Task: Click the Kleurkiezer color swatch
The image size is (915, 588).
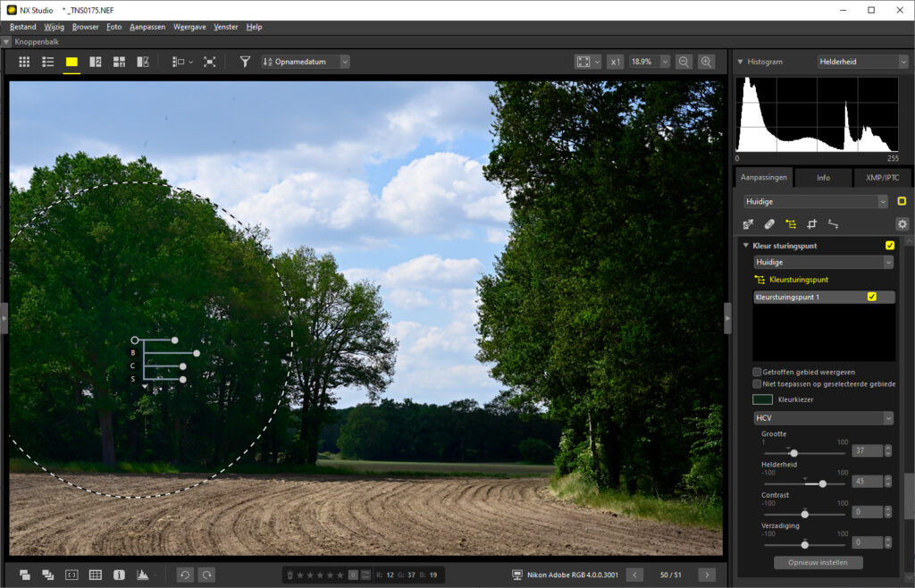Action: click(762, 399)
